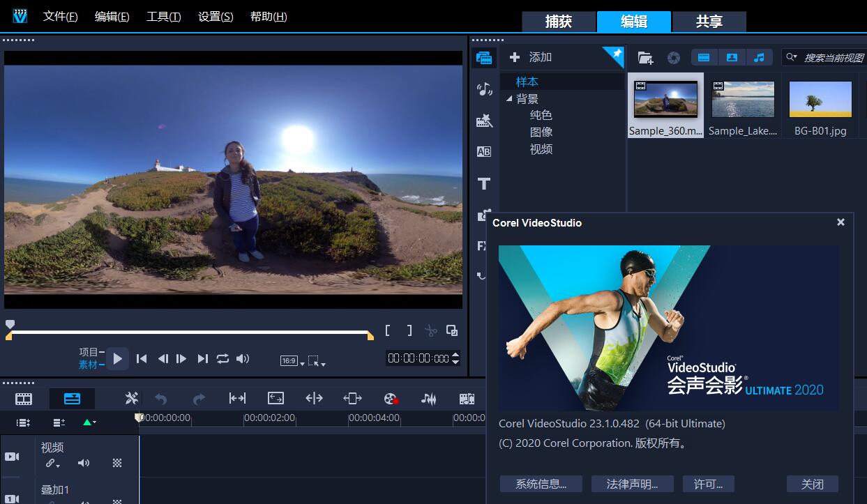Click 添加 to add a library folder

[531, 57]
